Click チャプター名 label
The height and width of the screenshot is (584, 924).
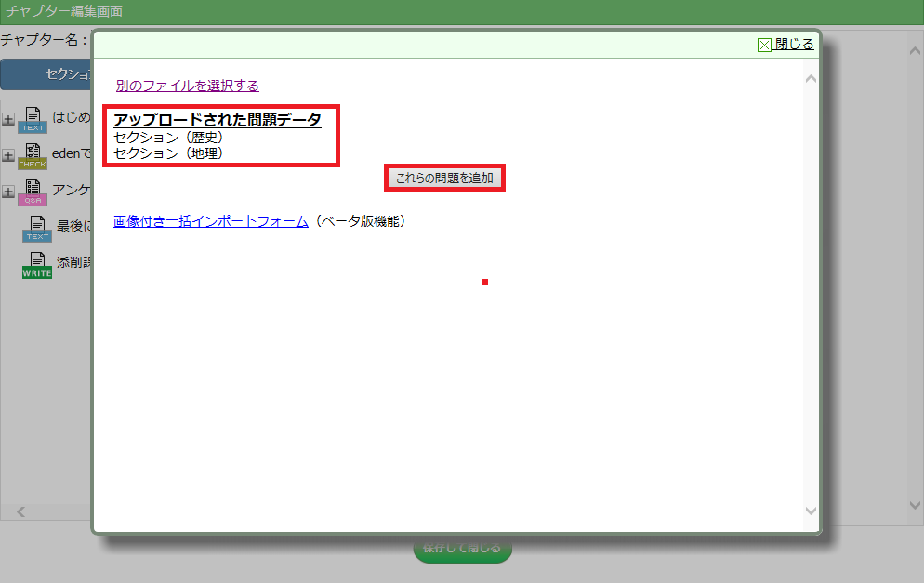pos(44,40)
